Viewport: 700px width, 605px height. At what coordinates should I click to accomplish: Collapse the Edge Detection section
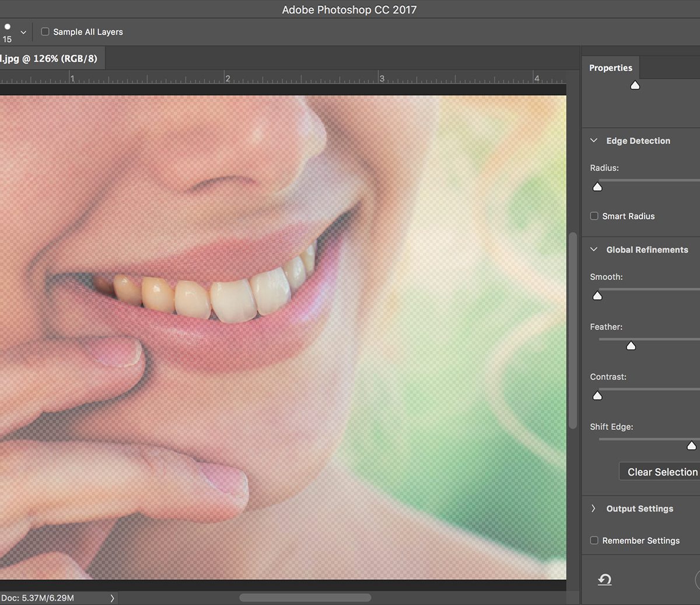pos(594,141)
